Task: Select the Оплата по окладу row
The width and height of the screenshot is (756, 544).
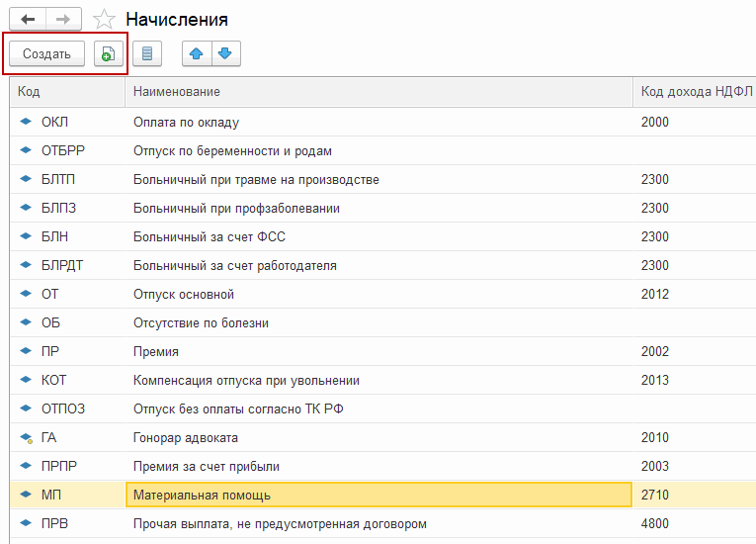Action: 186,123
